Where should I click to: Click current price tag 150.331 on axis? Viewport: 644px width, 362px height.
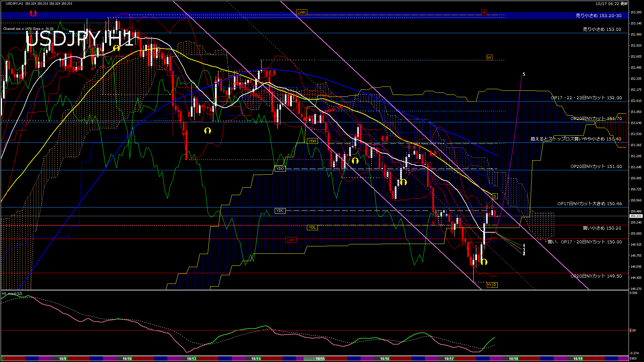tap(636, 216)
